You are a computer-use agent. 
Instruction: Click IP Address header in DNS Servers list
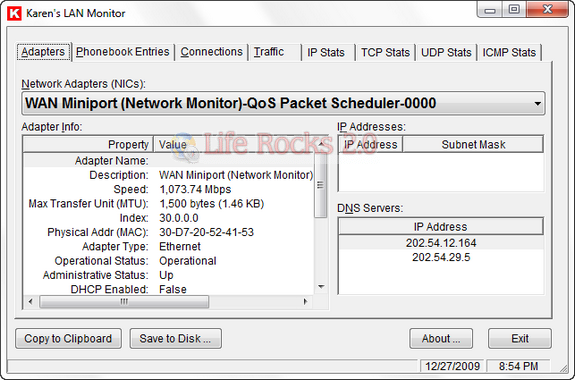(441, 227)
